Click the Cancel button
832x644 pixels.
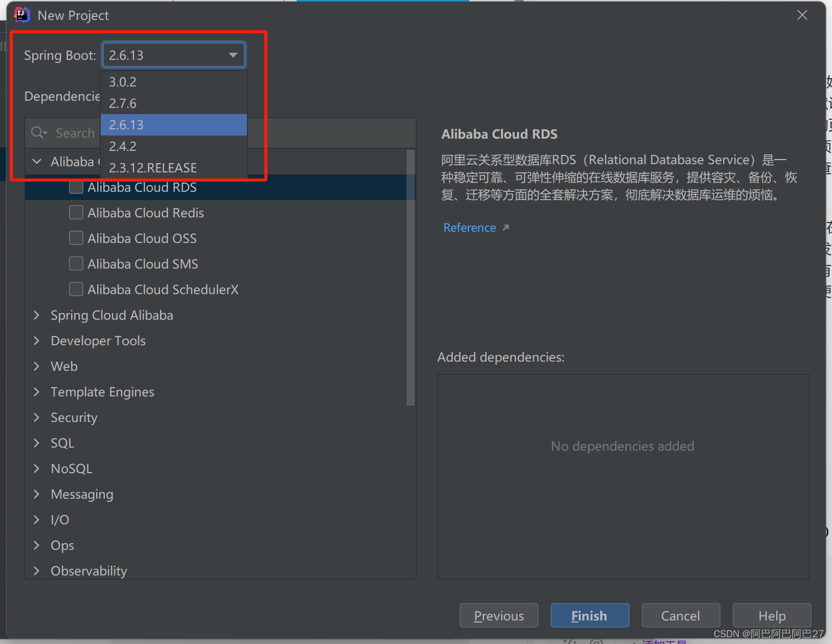point(681,615)
